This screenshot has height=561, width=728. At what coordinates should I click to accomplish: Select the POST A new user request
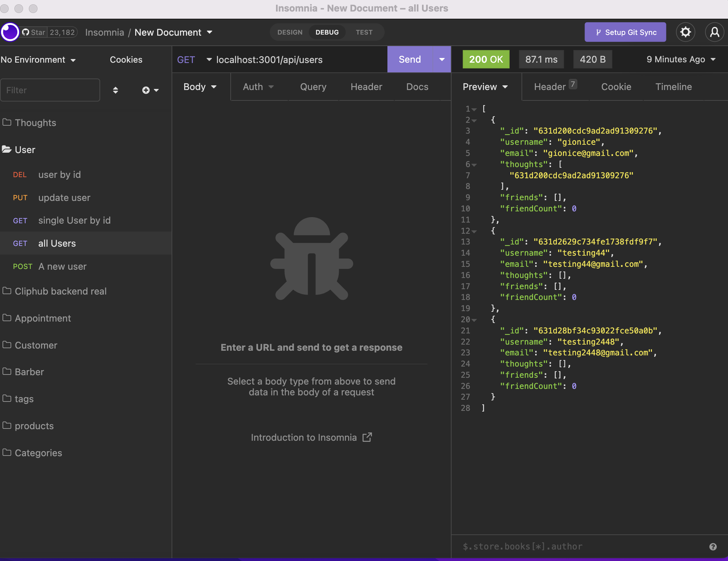(86, 266)
